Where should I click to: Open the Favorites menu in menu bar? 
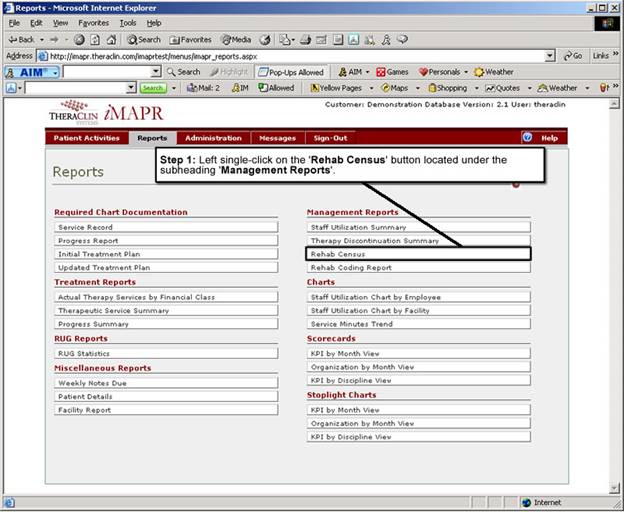(x=92, y=22)
